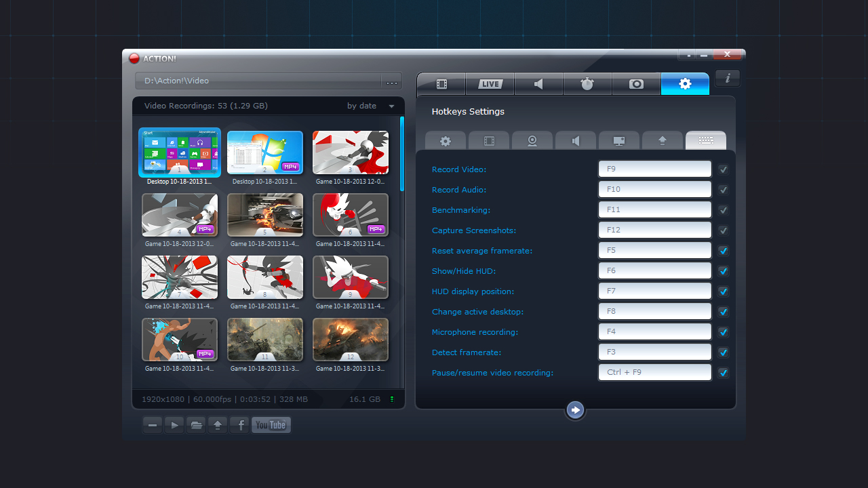The width and height of the screenshot is (868, 488).
Task: Browse output folder with the ellipsis button
Action: coord(391,81)
